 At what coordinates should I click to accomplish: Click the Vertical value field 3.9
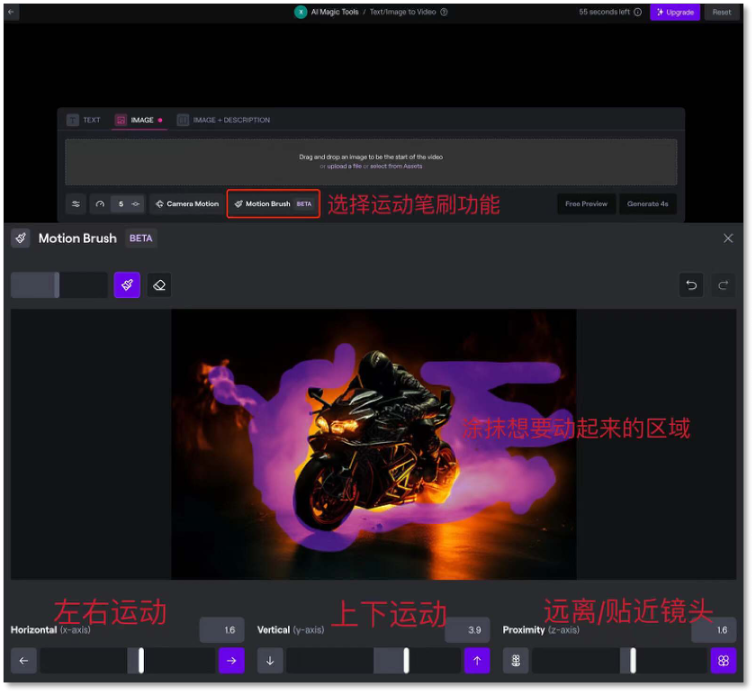pyautogui.click(x=467, y=630)
